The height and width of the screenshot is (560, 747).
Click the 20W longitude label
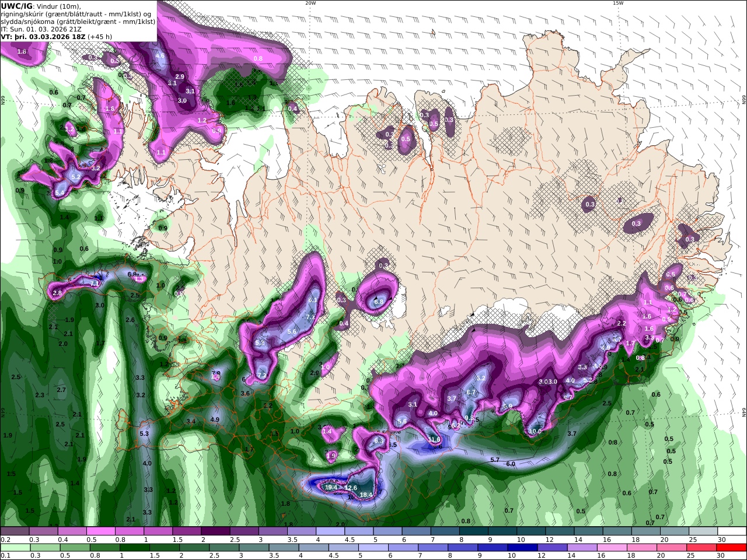[310, 3]
